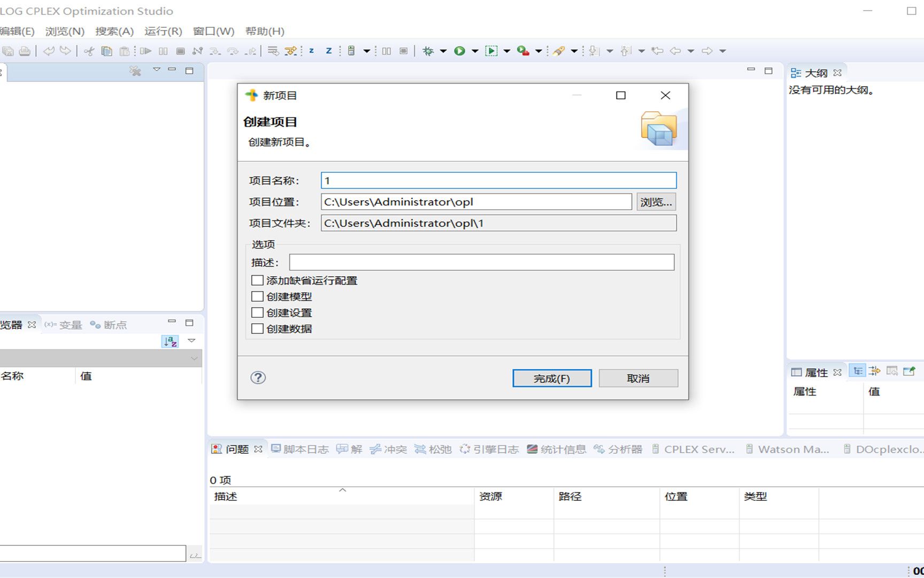The width and height of the screenshot is (924, 578).
Task: Click the dashed-box run configuration icon
Action: (491, 51)
